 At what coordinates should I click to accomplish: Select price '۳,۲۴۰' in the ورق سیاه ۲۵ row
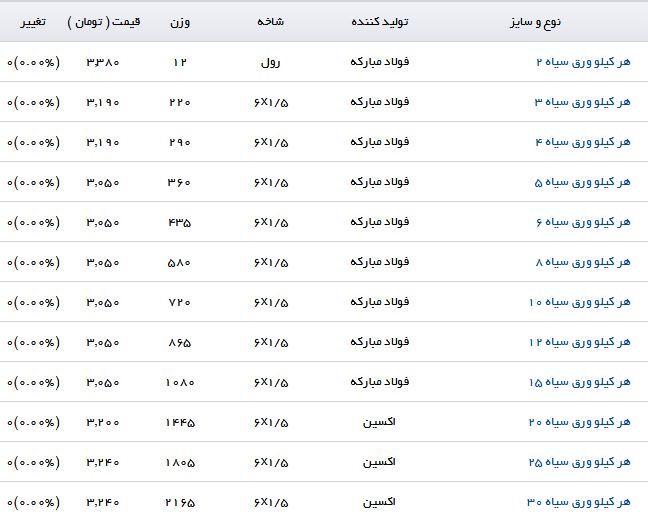102,463
